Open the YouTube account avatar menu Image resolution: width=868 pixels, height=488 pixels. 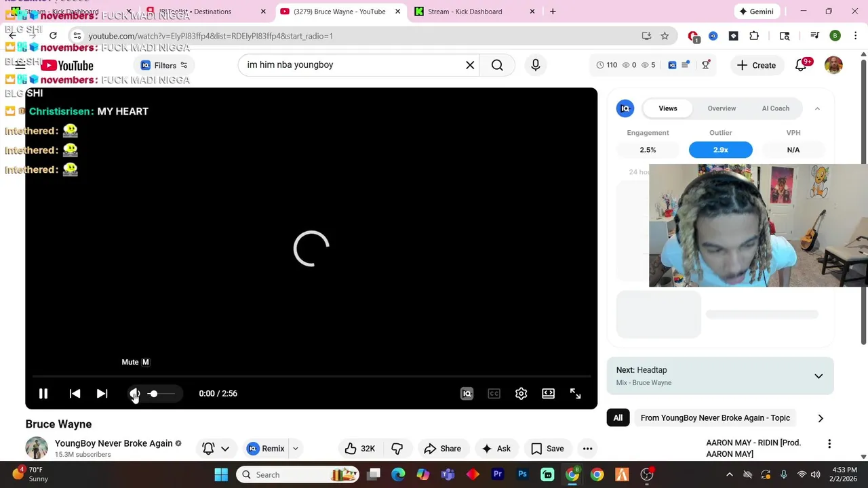point(833,65)
